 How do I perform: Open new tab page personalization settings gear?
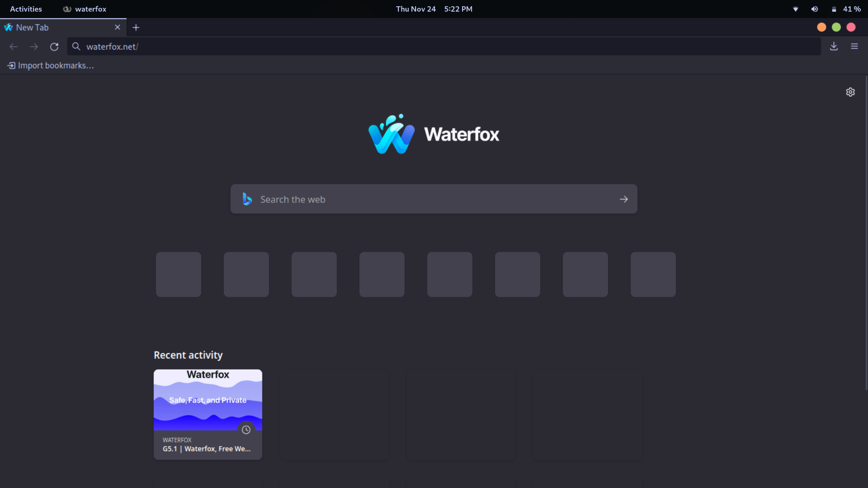coord(850,92)
